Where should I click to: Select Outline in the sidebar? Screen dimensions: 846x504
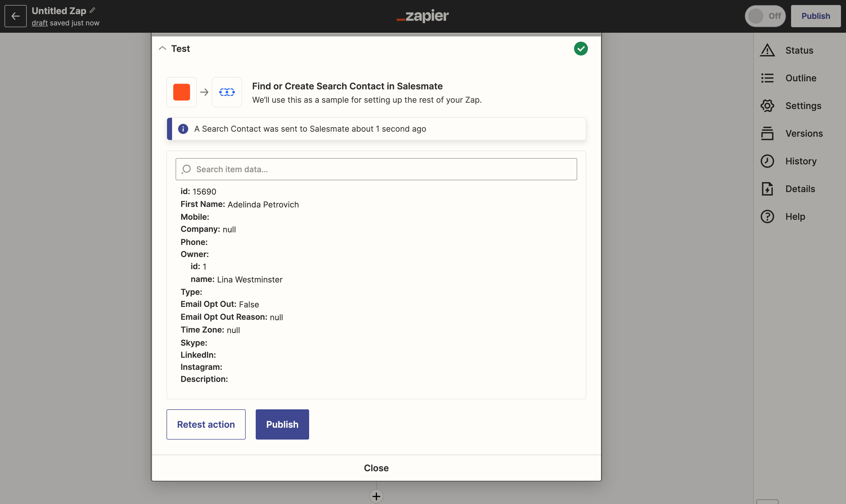pyautogui.click(x=800, y=78)
